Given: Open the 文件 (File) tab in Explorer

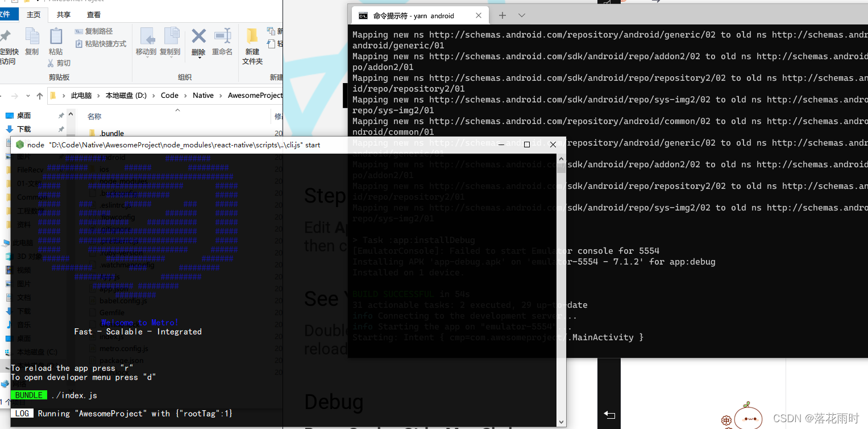Looking at the screenshot, I should 9,14.
